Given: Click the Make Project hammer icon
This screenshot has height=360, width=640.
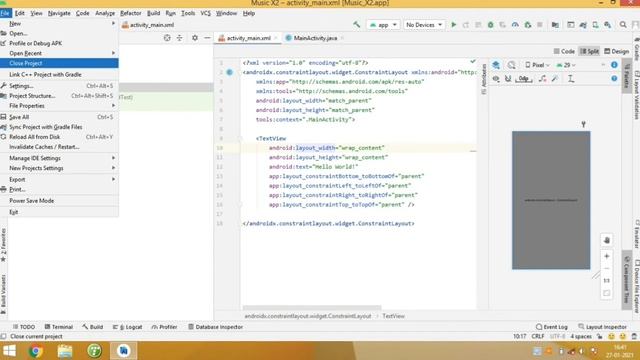Looking at the screenshot, I should [x=357, y=25].
